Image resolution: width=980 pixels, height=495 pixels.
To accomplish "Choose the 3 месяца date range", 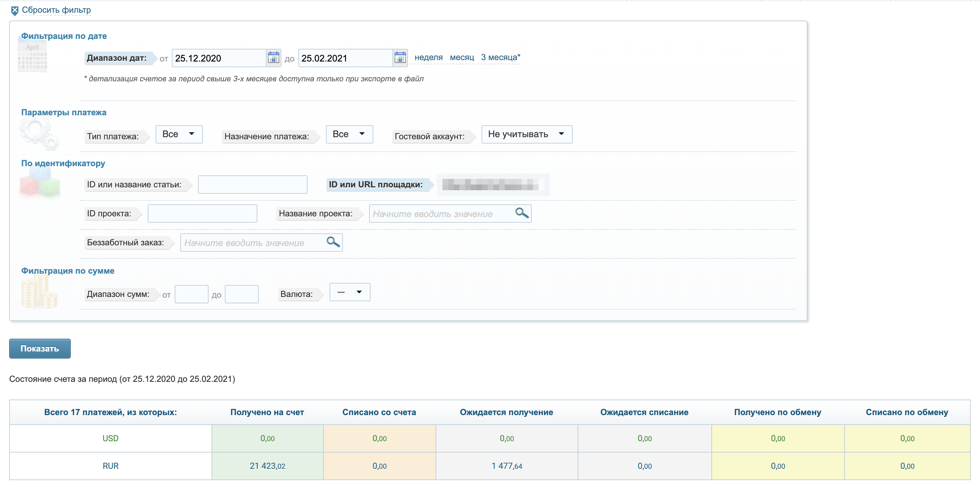I will [x=500, y=57].
